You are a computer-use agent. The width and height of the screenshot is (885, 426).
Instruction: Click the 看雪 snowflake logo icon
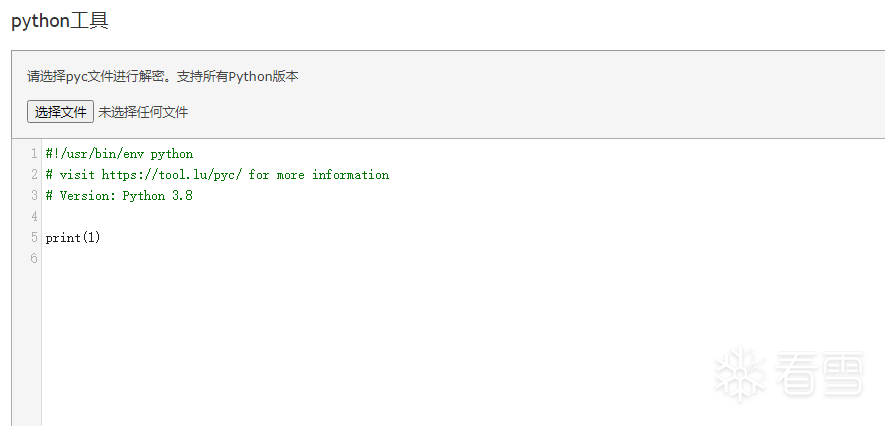pos(739,374)
